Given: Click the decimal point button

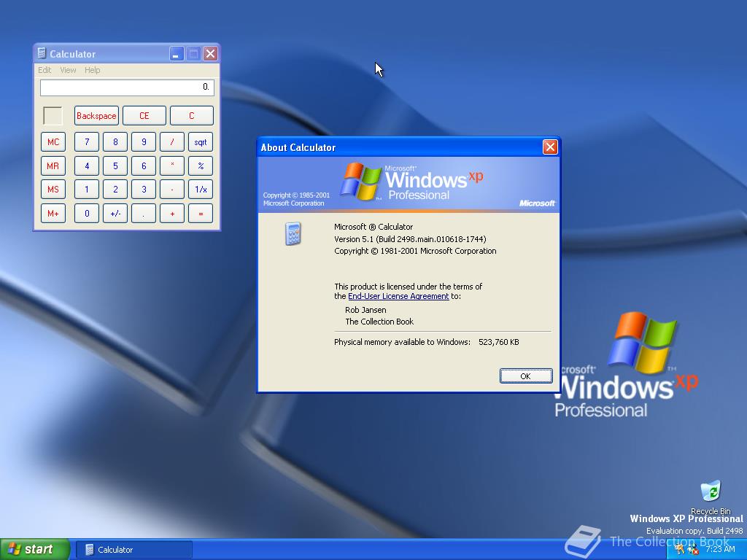Looking at the screenshot, I should pos(144,214).
